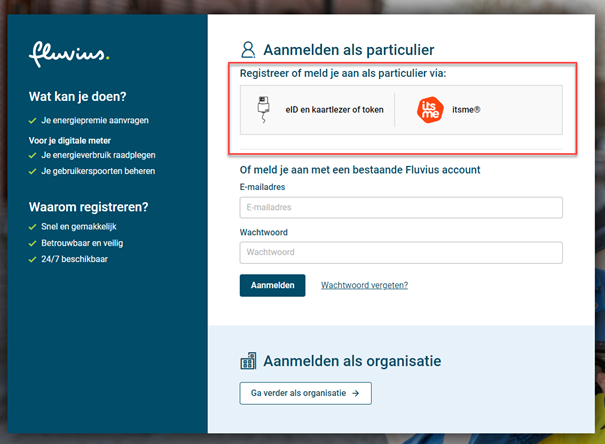Click the checkmark beside Je energieverbruik raadplegen

33,156
